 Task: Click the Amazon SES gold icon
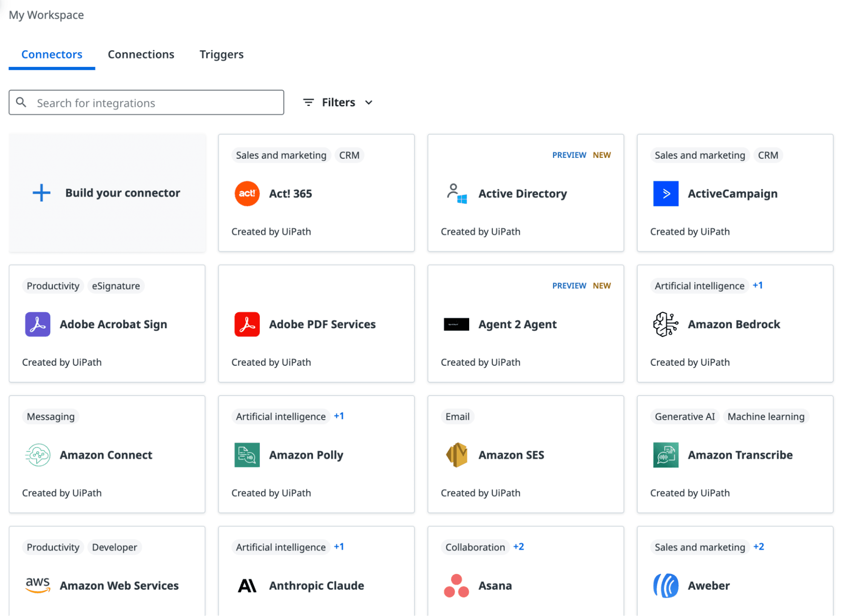[x=456, y=455]
